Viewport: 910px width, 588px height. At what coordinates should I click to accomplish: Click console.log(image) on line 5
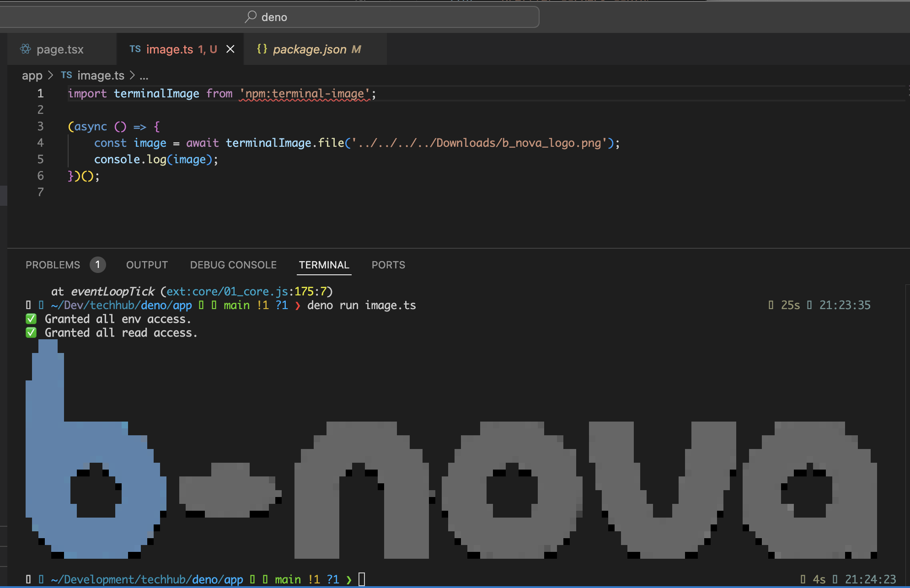tap(156, 160)
